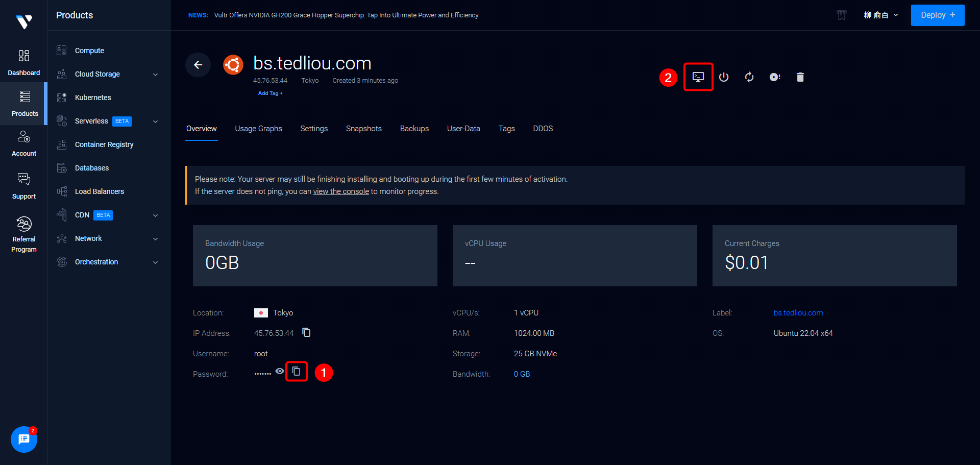Viewport: 980px width, 465px height.
Task: Go back using the left arrow button
Action: click(198, 65)
